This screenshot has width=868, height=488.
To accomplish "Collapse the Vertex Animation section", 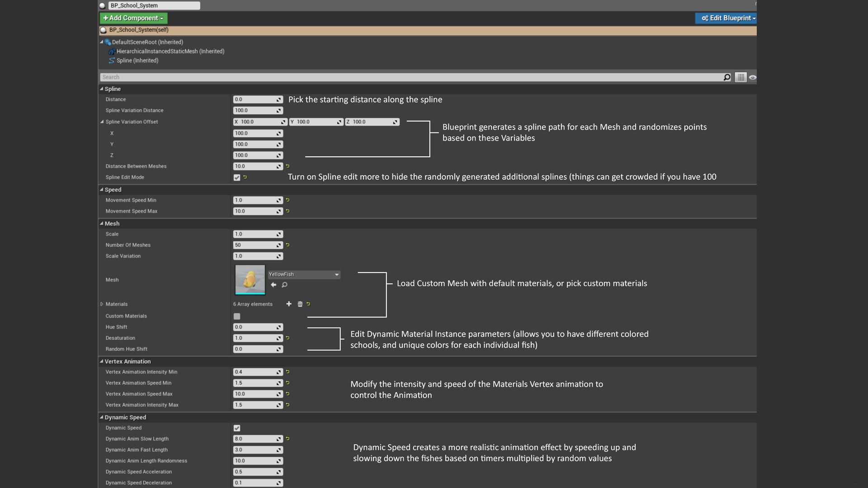I will point(102,361).
